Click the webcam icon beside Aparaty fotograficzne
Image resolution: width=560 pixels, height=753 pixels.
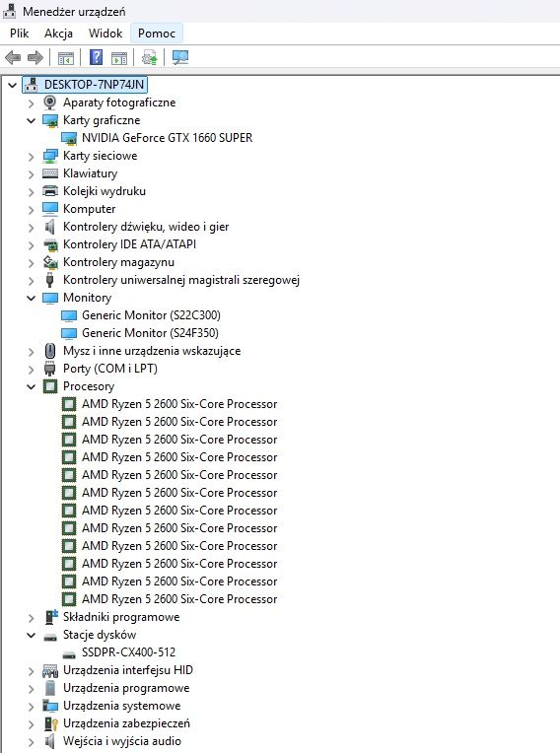click(x=49, y=103)
